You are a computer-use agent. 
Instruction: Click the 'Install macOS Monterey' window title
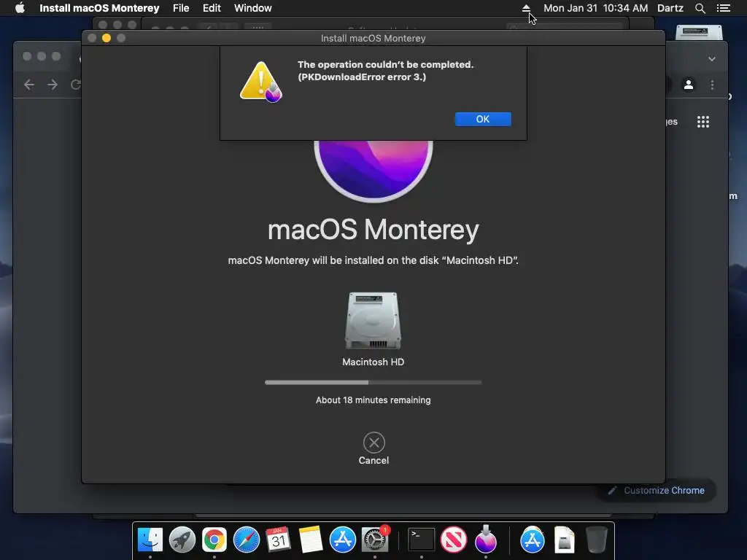pos(373,38)
